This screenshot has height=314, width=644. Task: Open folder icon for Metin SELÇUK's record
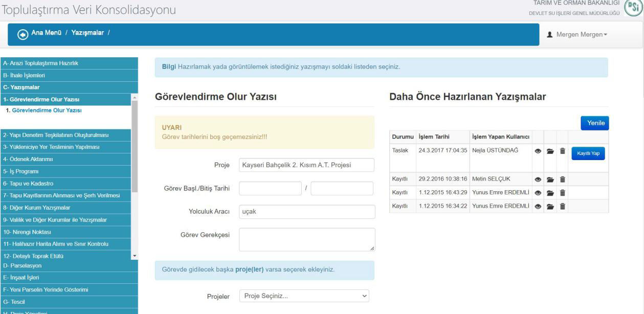[550, 180]
